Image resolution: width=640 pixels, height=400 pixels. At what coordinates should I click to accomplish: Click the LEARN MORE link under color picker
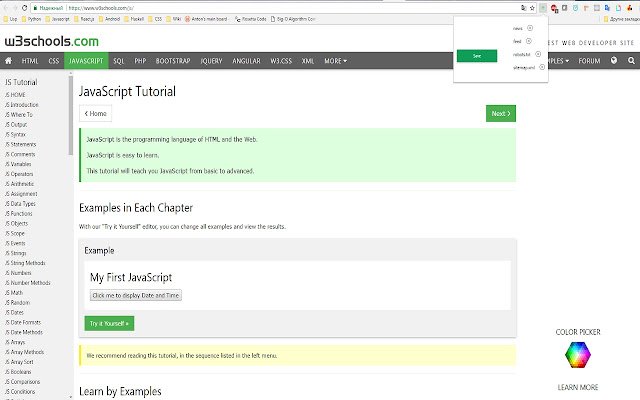(x=578, y=387)
